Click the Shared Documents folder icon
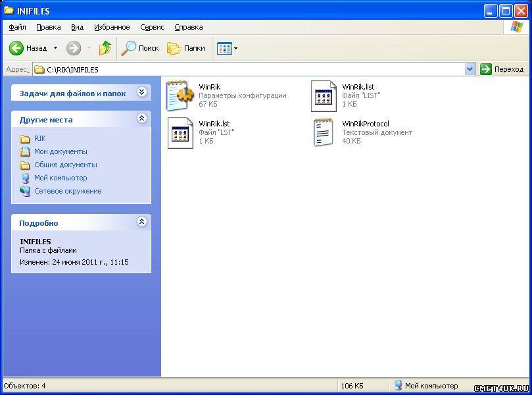The image size is (532, 395). tap(25, 165)
